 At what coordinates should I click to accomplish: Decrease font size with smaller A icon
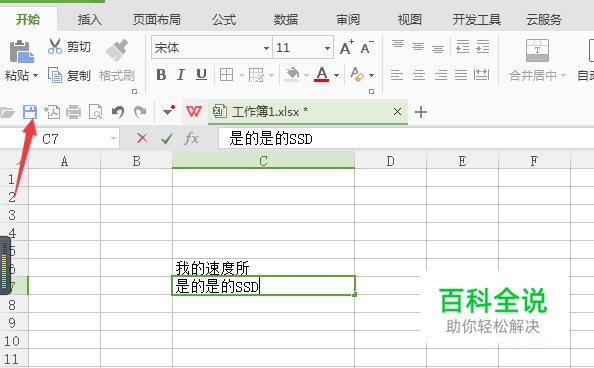tap(366, 47)
